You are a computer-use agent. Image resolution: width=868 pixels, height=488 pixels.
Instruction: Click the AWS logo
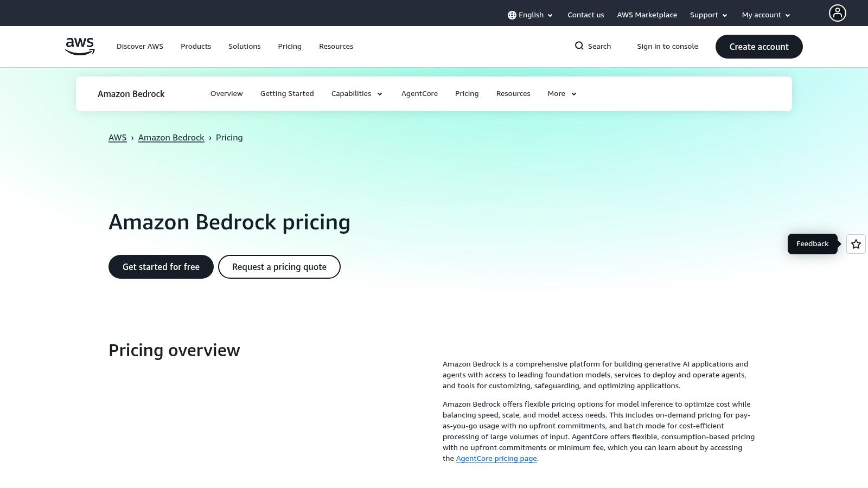pyautogui.click(x=79, y=46)
